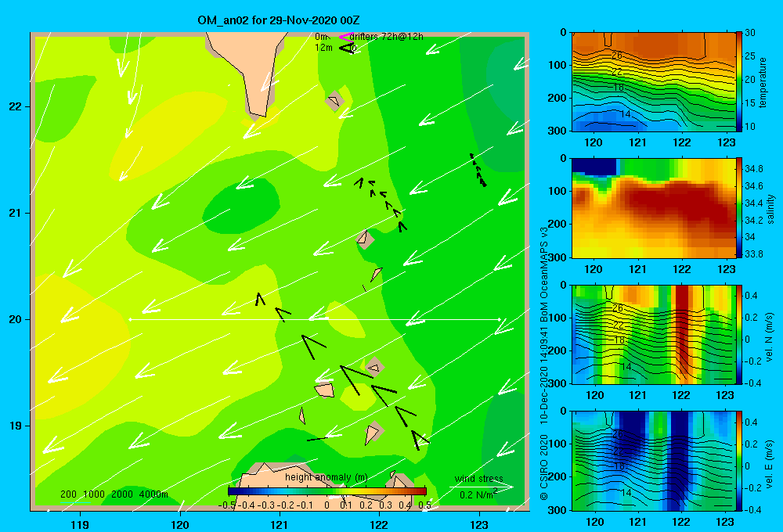The height and width of the screenshot is (532, 783).
Task: Click the vertical 'temperature' axis label
Action: pos(763,82)
